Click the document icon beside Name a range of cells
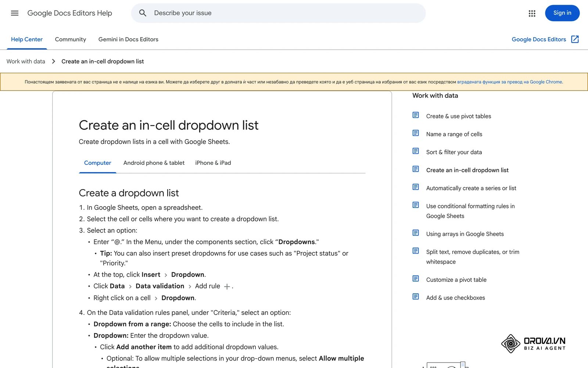Image resolution: width=588 pixels, height=368 pixels. click(416, 133)
